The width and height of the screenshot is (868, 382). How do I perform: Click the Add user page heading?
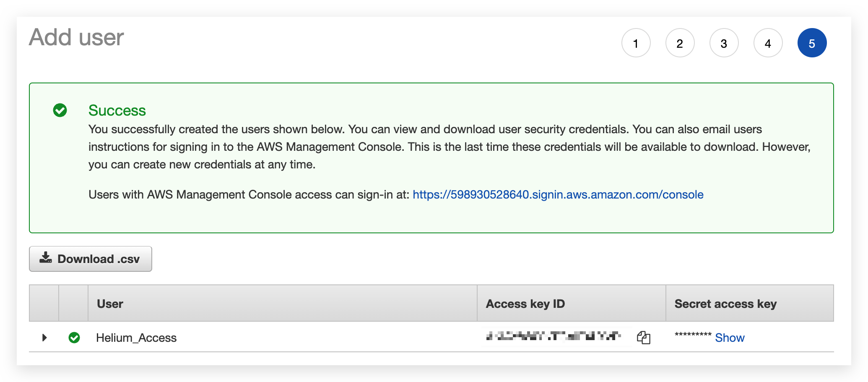pyautogui.click(x=76, y=37)
